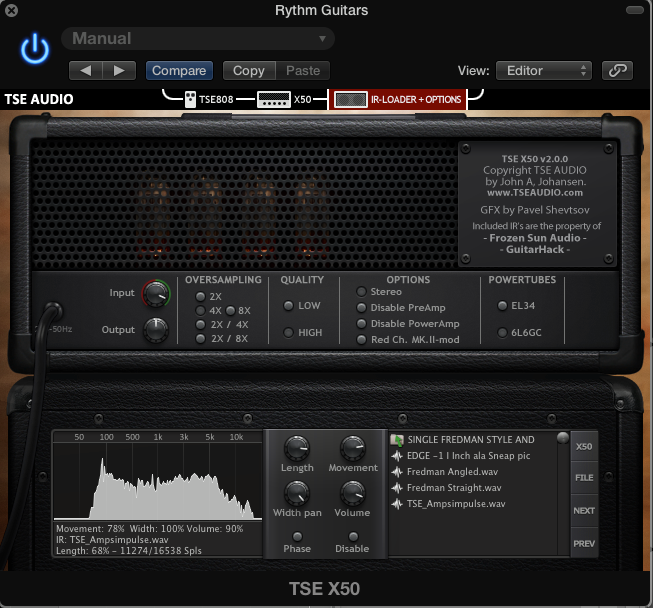653x608 pixels.
Task: Toggle Red Ch. MK.II-mod option
Action: 361,340
